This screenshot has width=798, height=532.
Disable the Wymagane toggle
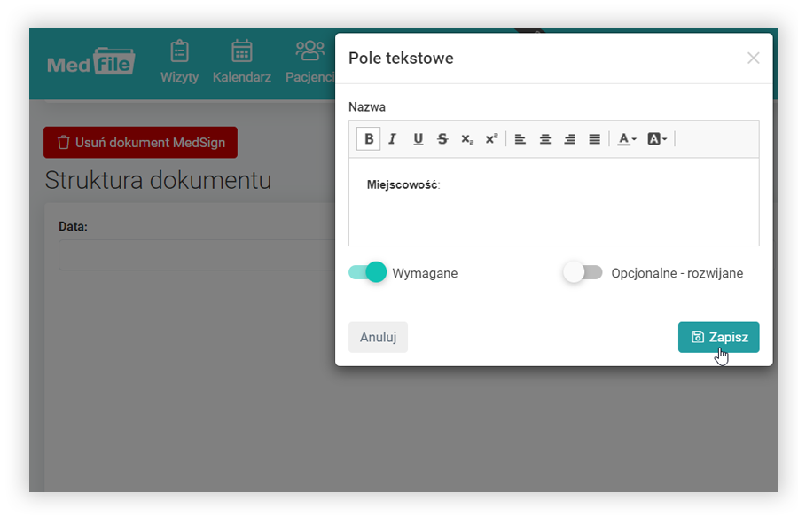point(368,272)
